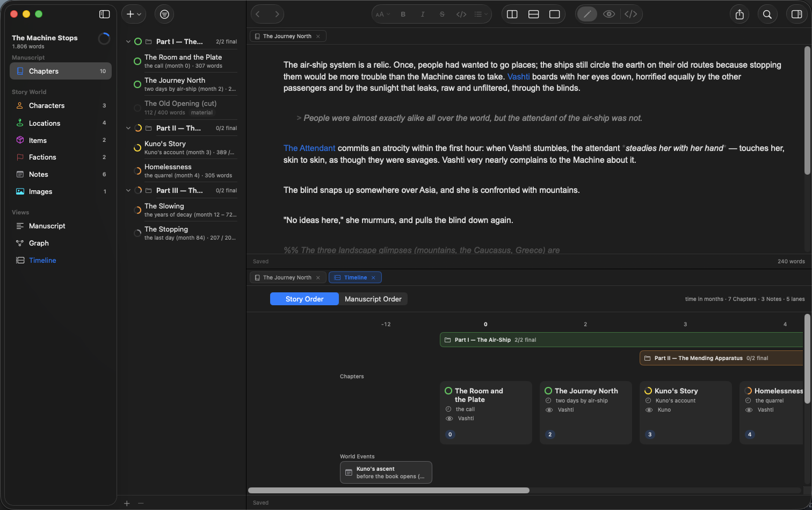The width and height of the screenshot is (812, 510).
Task: Toggle the right inspector panel
Action: (797, 15)
